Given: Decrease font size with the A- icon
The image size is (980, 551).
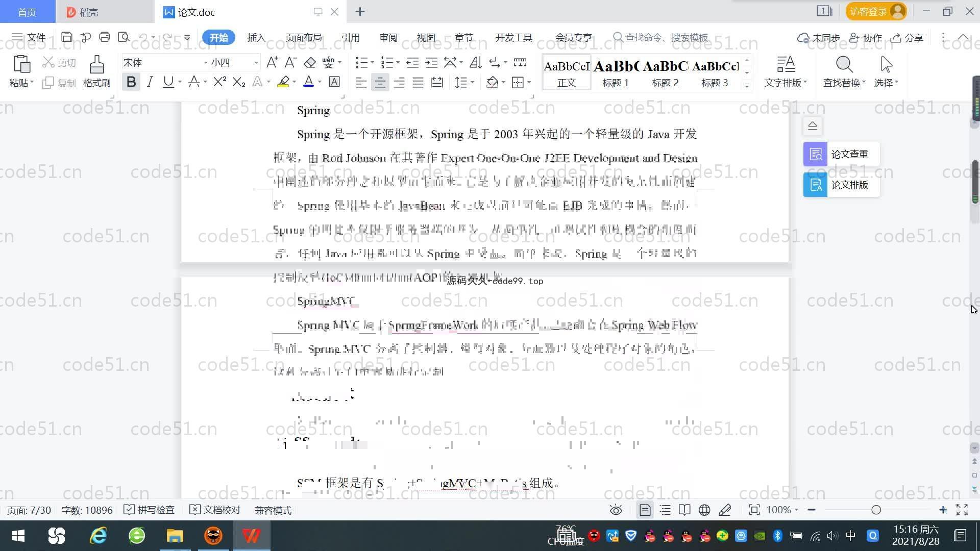Looking at the screenshot, I should [x=290, y=62].
